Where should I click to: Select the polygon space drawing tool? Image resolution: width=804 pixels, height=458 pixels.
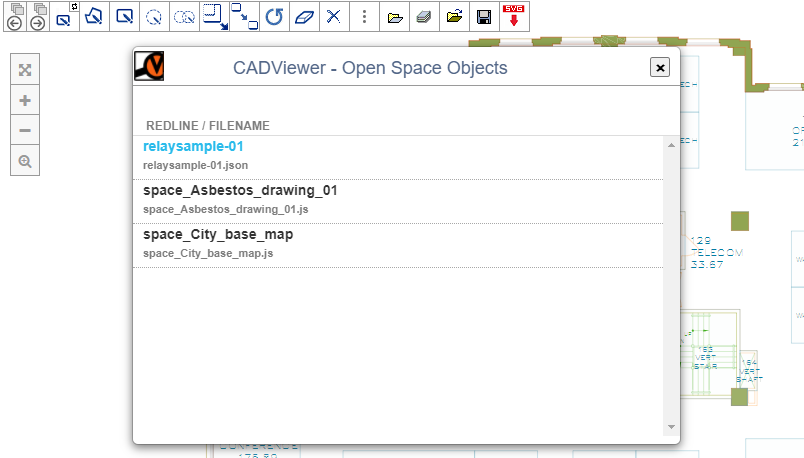click(x=93, y=16)
